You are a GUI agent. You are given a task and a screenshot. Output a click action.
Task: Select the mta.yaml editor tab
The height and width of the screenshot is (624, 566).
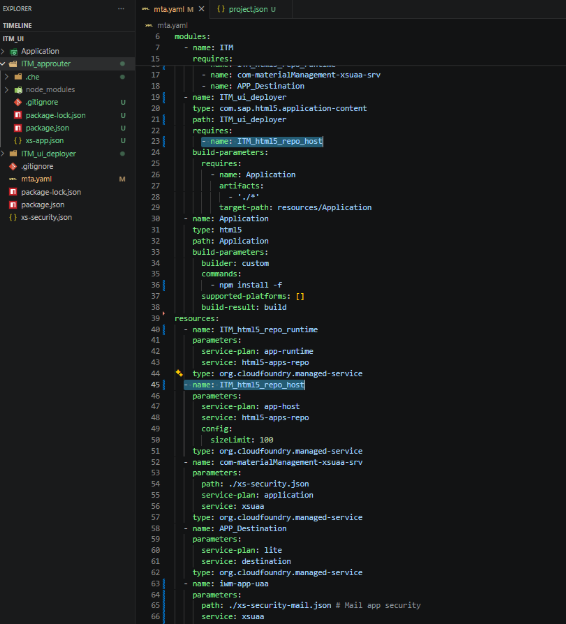click(x=168, y=9)
